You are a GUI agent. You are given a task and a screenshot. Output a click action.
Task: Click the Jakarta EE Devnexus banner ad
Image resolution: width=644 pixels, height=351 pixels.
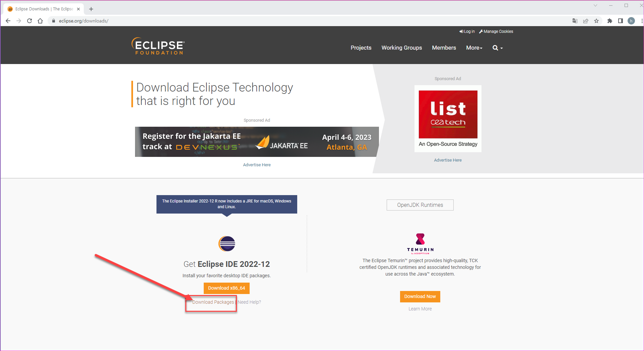[257, 142]
